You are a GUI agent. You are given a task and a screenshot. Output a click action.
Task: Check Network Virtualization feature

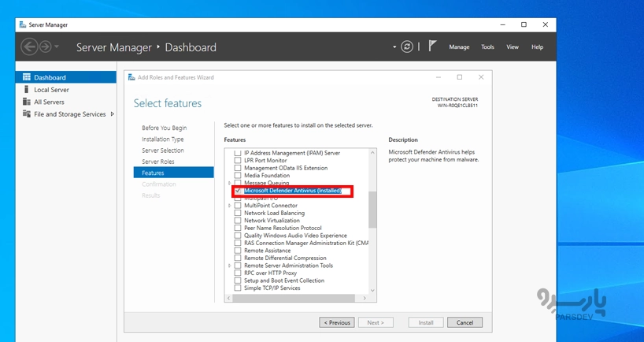238,221
